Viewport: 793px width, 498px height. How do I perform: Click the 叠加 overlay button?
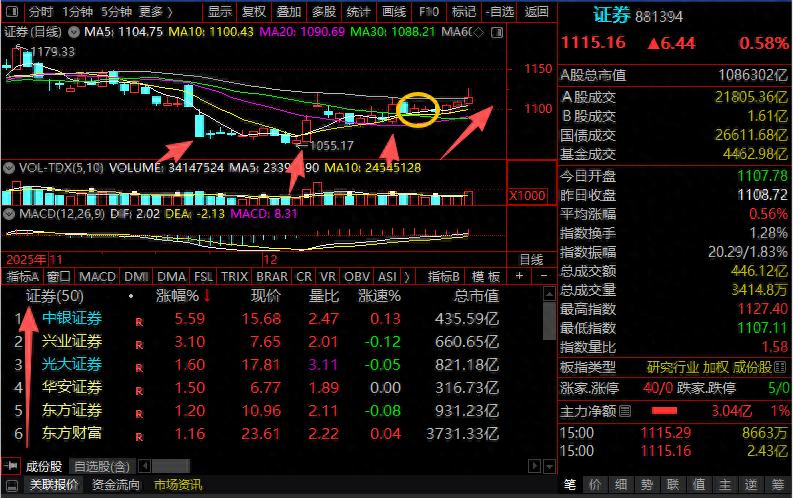click(x=289, y=11)
